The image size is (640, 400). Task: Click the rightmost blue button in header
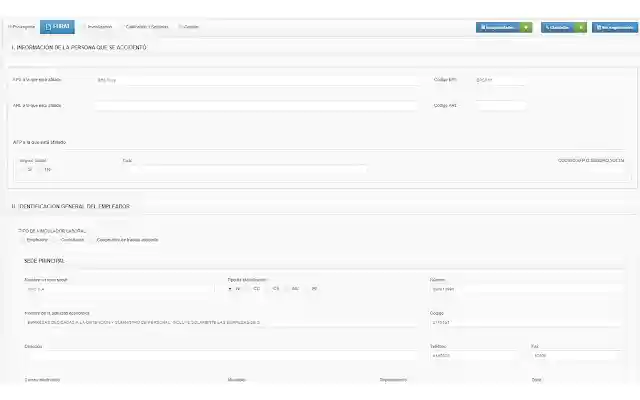pyautogui.click(x=615, y=27)
